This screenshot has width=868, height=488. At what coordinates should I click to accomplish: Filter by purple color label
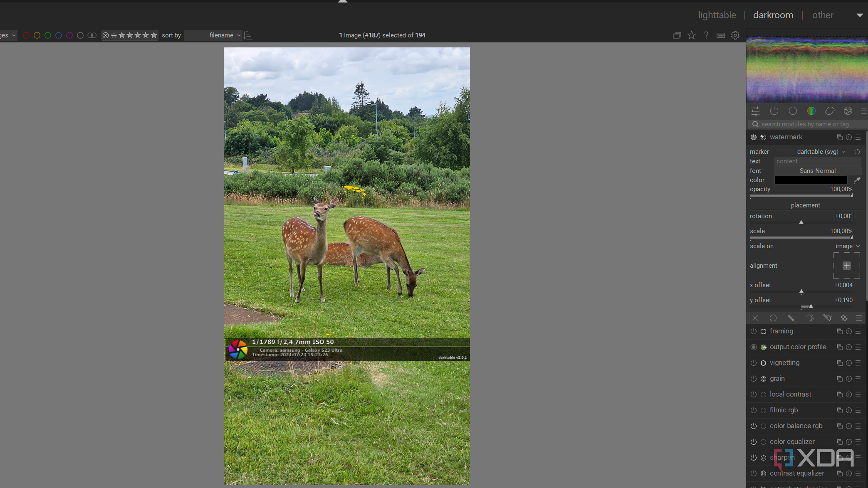click(x=69, y=35)
